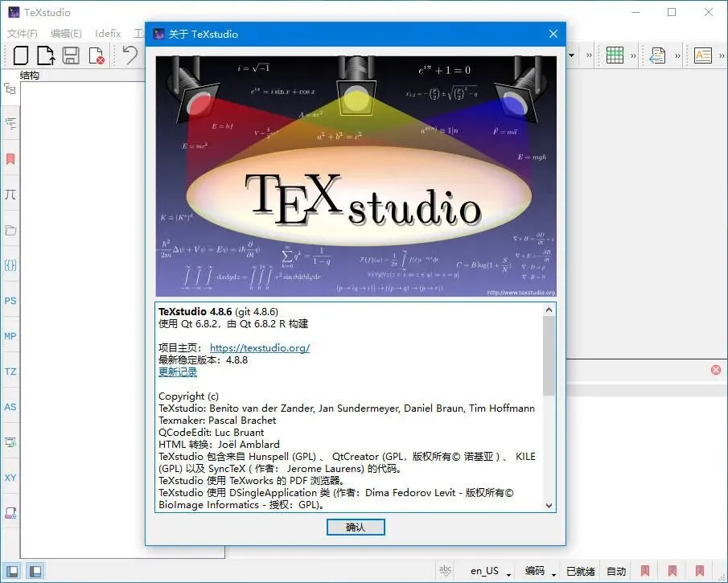This screenshot has width=728, height=583.
Task: Click the 'QCodeEdit: Luc Bruant' credit line
Action: click(x=212, y=432)
